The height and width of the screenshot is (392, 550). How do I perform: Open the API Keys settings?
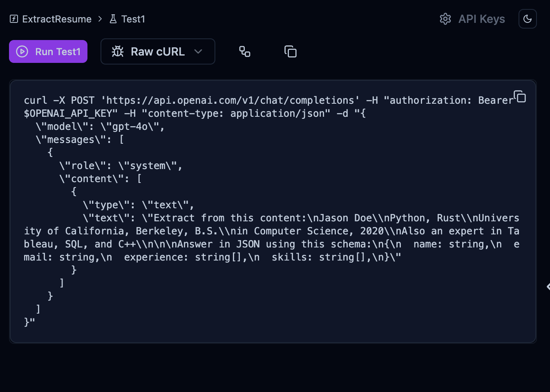point(481,19)
